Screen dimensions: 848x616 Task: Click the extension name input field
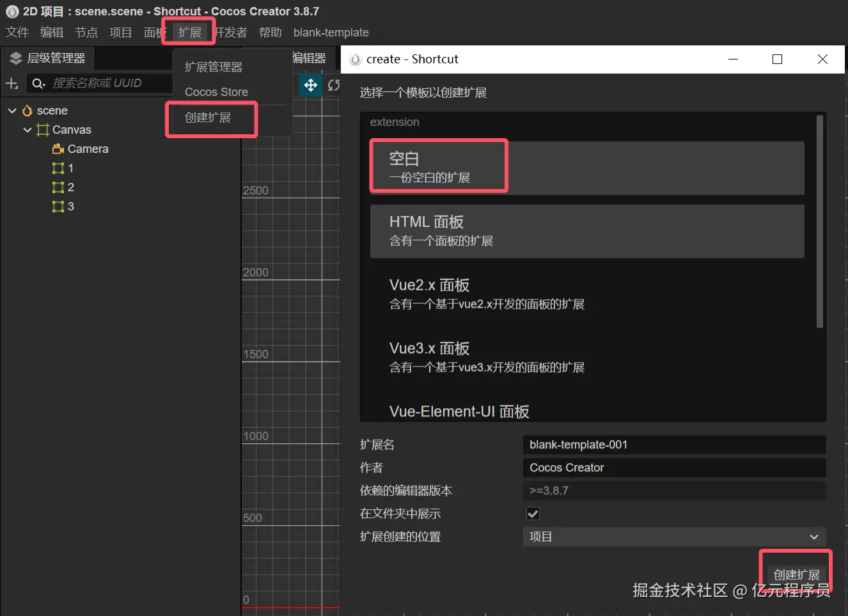click(x=675, y=445)
